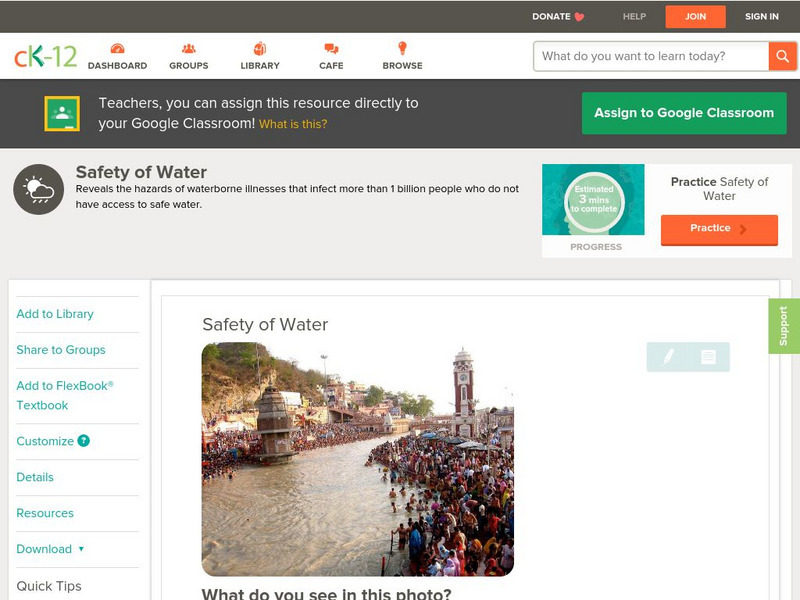Click the orange Practice button
Image resolution: width=800 pixels, height=600 pixels.
coord(719,230)
